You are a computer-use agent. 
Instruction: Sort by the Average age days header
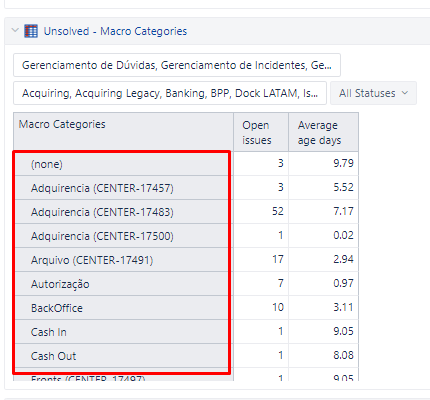[x=323, y=132]
